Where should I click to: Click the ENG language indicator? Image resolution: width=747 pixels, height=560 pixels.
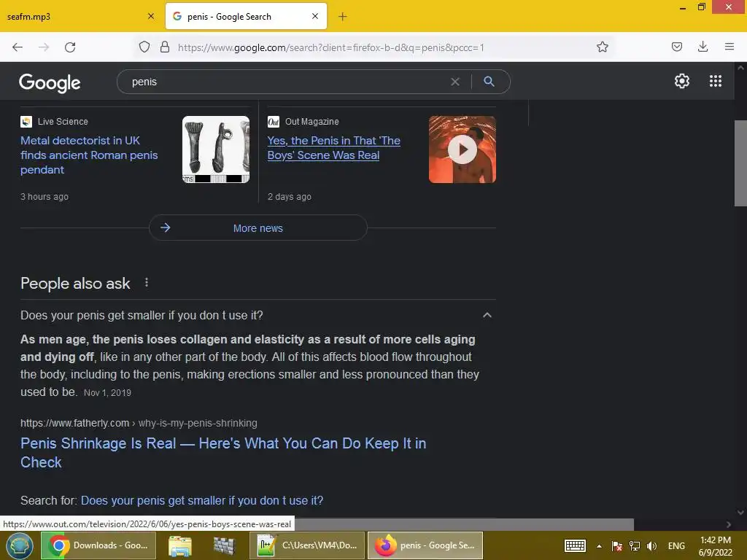676,545
